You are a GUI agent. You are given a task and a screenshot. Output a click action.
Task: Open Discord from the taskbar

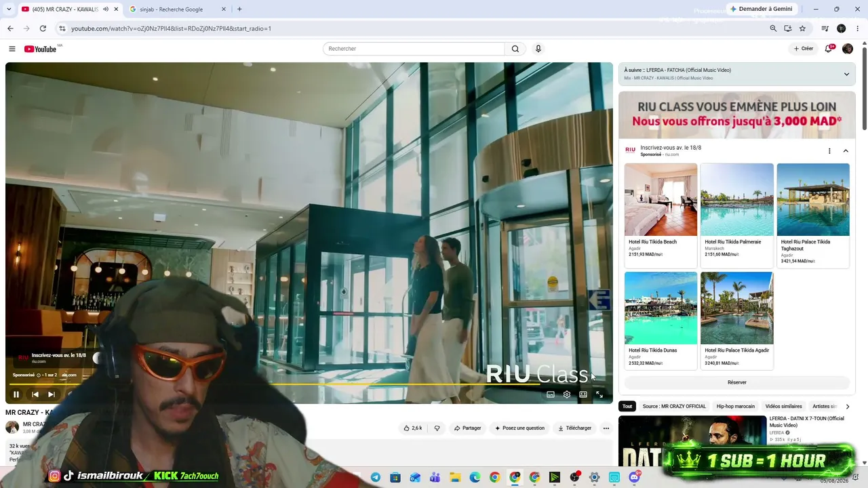click(x=634, y=478)
